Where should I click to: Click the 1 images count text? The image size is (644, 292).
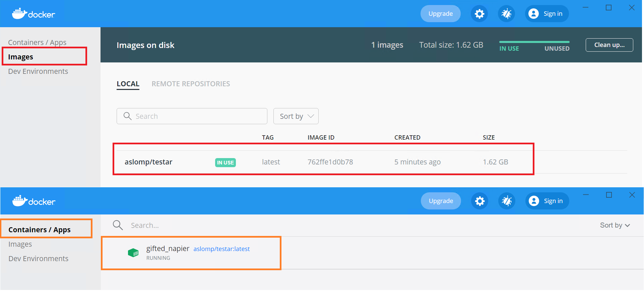point(387,45)
